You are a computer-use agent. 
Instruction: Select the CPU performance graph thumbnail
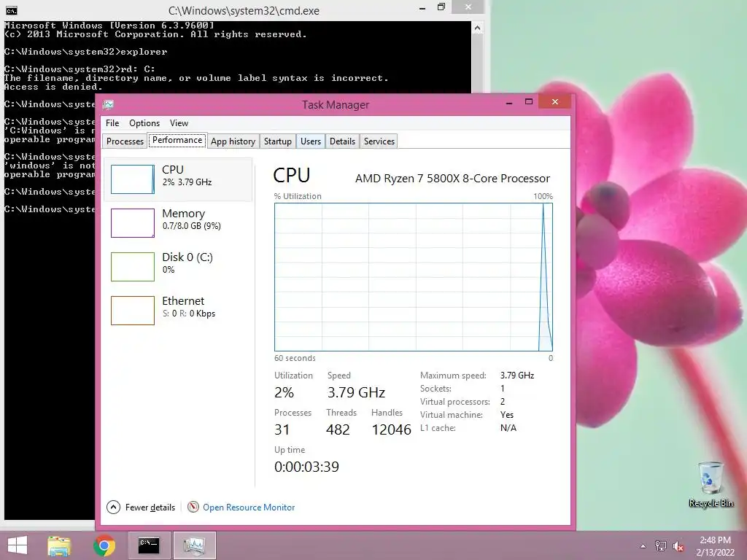[x=133, y=179]
